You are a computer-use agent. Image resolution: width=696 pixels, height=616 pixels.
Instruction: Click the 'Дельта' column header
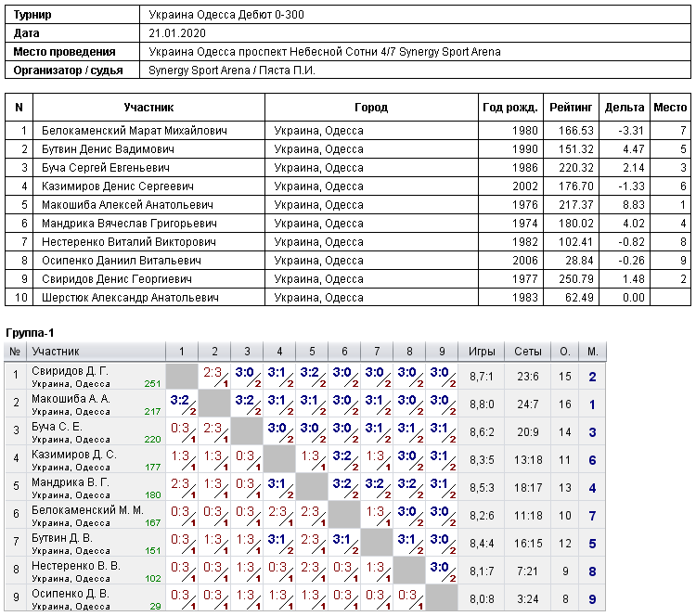tap(625, 108)
